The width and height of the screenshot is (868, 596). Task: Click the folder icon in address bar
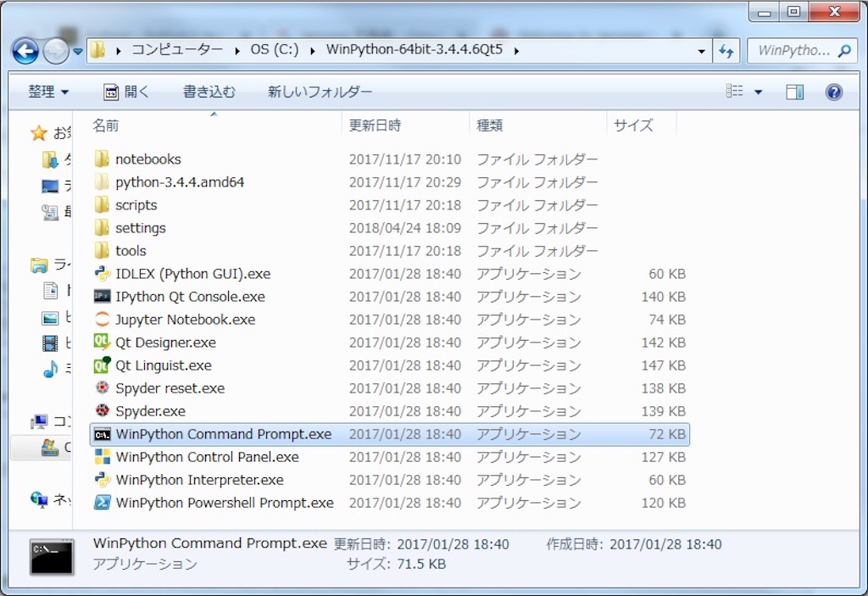click(98, 50)
